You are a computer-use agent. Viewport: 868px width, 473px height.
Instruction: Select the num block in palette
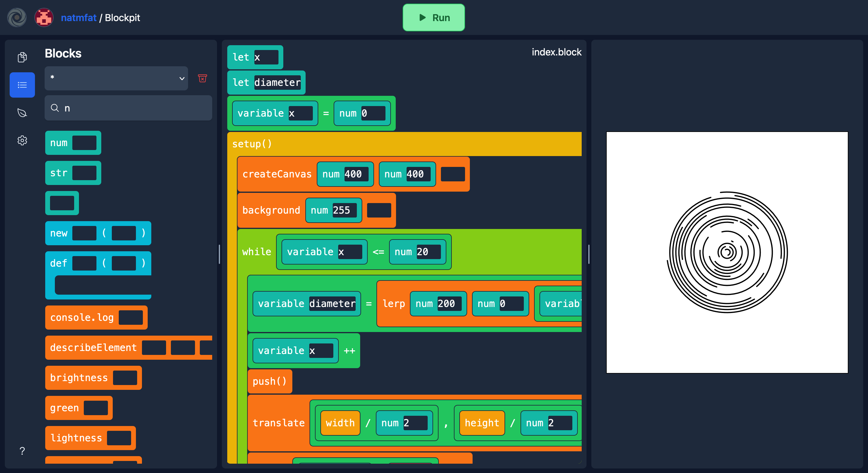[73, 143]
